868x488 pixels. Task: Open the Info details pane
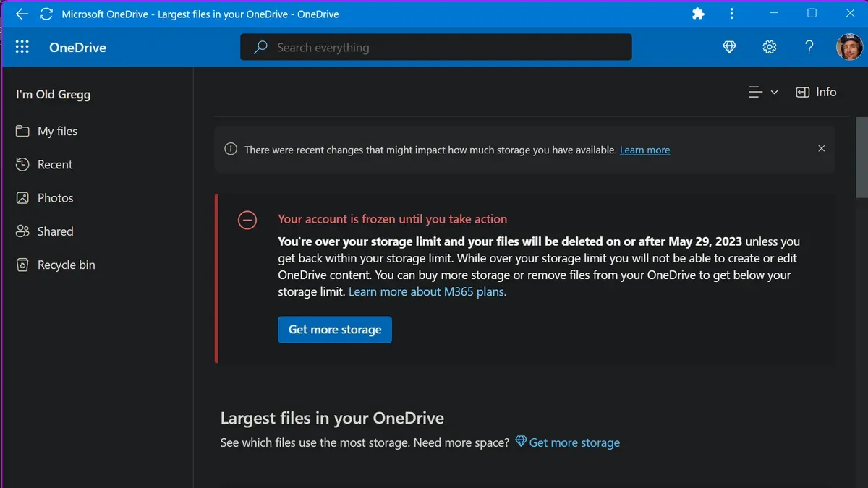coord(816,92)
